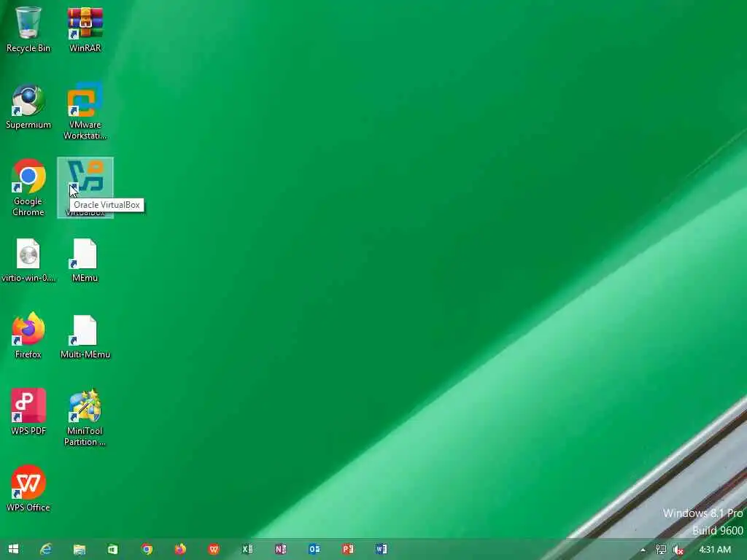Open the 4:31 AM clock

click(715, 550)
